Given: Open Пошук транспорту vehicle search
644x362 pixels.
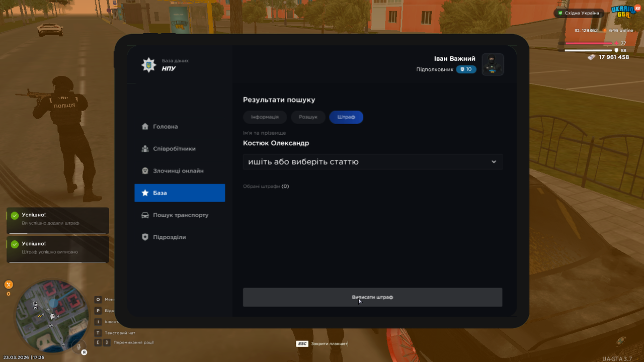Looking at the screenshot, I should point(180,215).
